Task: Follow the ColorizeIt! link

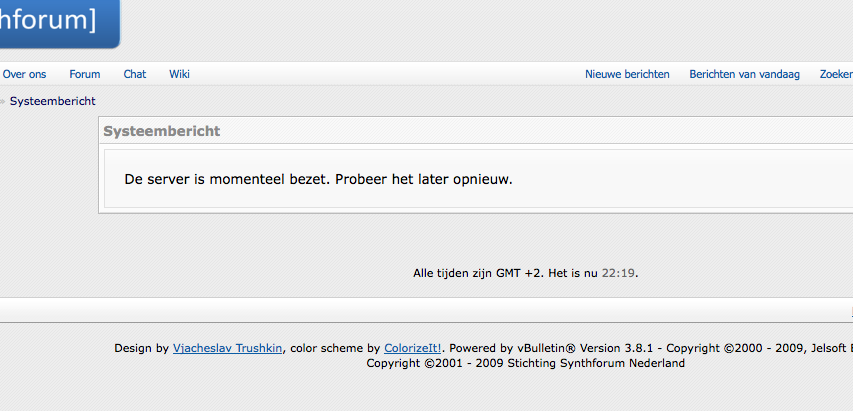Action: [412, 348]
